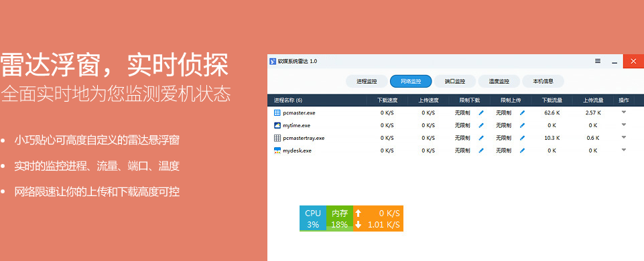Viewport: 644px width, 261px height.
Task: Expand actions dropdown for pcmastertray.exe
Action: click(x=624, y=137)
